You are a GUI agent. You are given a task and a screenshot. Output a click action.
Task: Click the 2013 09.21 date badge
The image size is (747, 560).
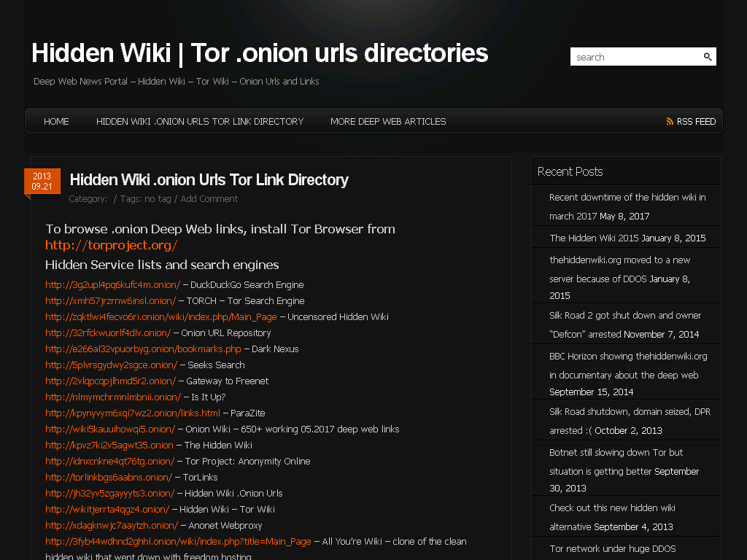pyautogui.click(x=42, y=181)
